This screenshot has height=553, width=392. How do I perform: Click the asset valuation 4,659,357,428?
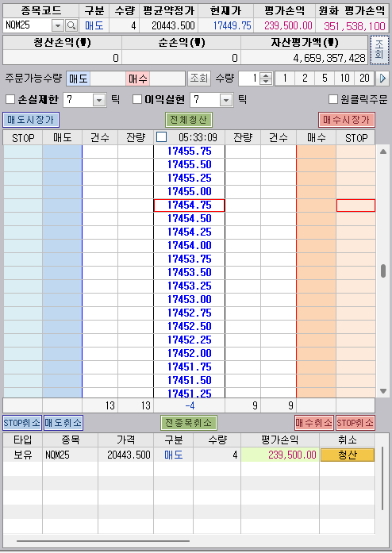329,58
